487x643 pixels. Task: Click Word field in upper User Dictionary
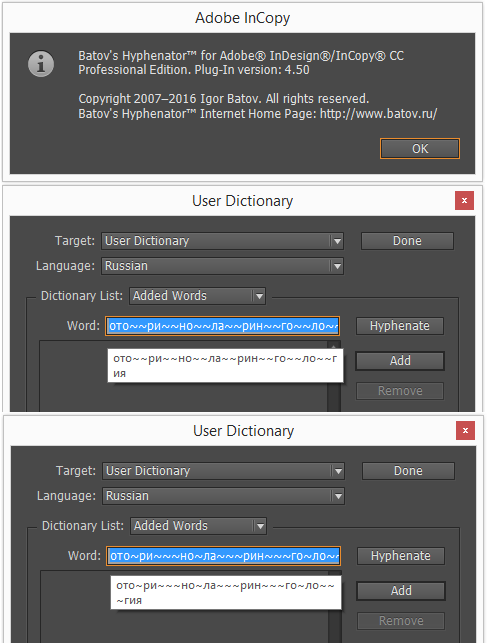222,326
